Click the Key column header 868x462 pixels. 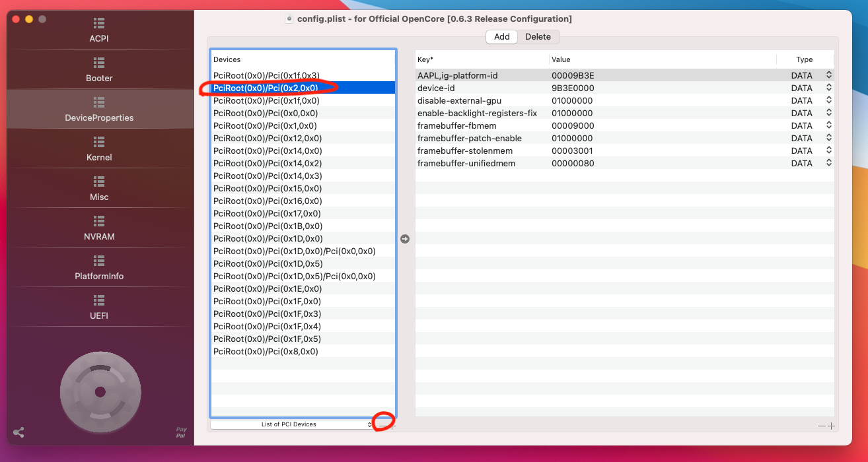pyautogui.click(x=481, y=59)
